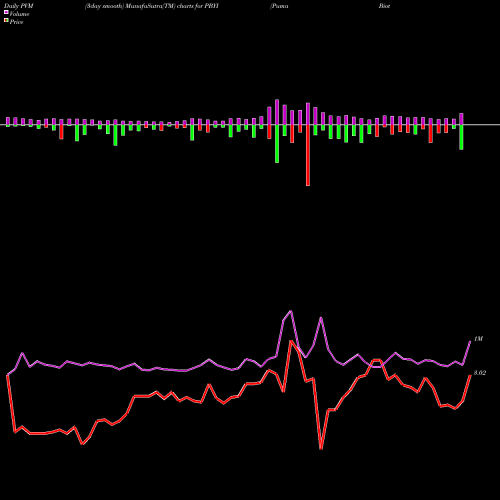Click the '3.02' price end label
The width and height of the screenshot is (500, 500).
coord(480,373)
